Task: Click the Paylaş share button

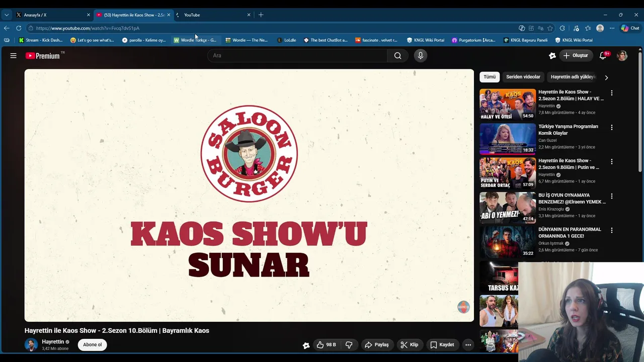Action: [376, 345]
